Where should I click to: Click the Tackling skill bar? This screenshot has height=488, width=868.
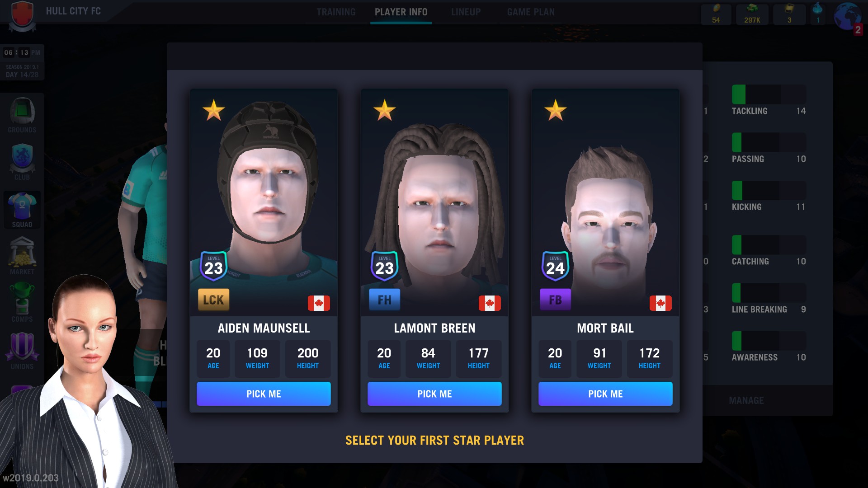(x=769, y=94)
